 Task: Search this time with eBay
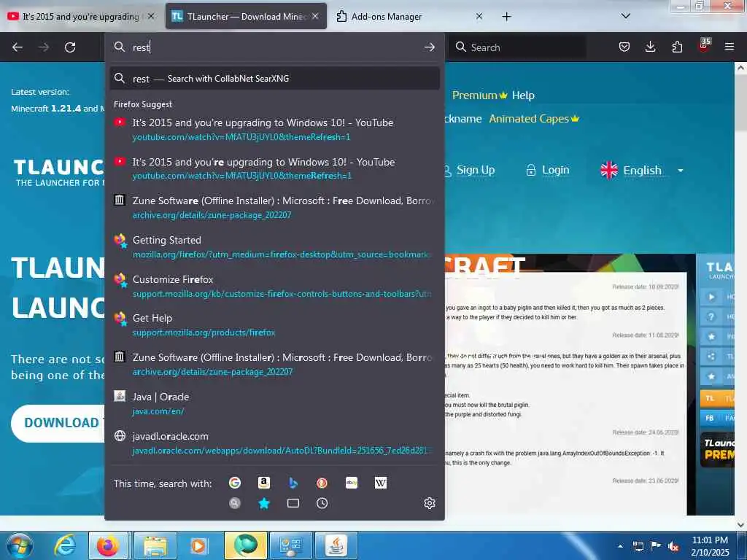[x=352, y=483]
